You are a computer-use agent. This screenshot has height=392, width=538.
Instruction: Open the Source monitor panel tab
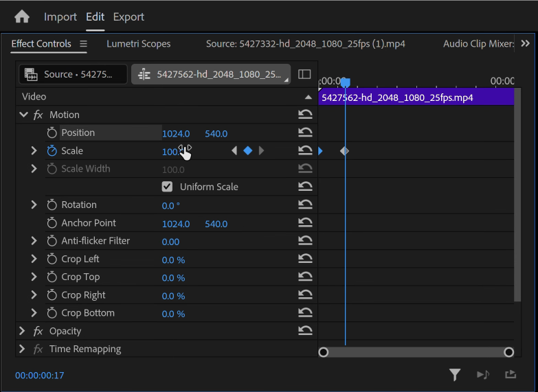[305, 44]
